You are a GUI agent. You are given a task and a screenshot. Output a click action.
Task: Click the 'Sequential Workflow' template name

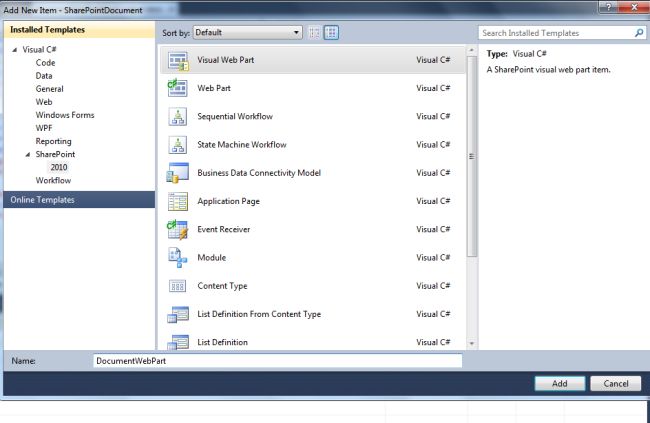click(x=235, y=117)
